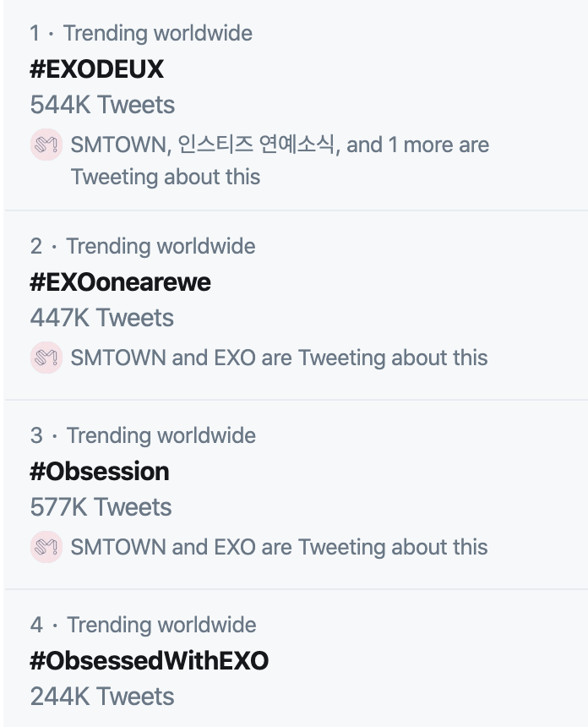Click the 244K Tweets count
Viewport: 588px width, 727px height.
pos(102,697)
